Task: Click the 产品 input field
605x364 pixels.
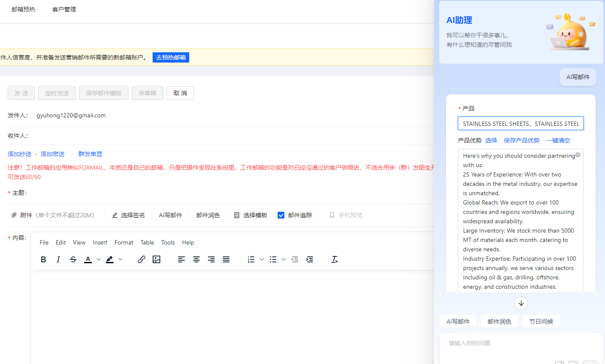Action: (x=520, y=124)
